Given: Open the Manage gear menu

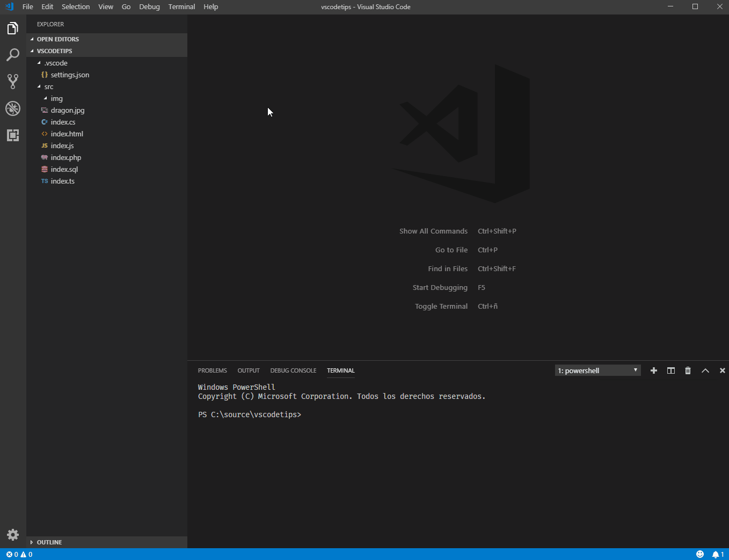Looking at the screenshot, I should pyautogui.click(x=13, y=535).
